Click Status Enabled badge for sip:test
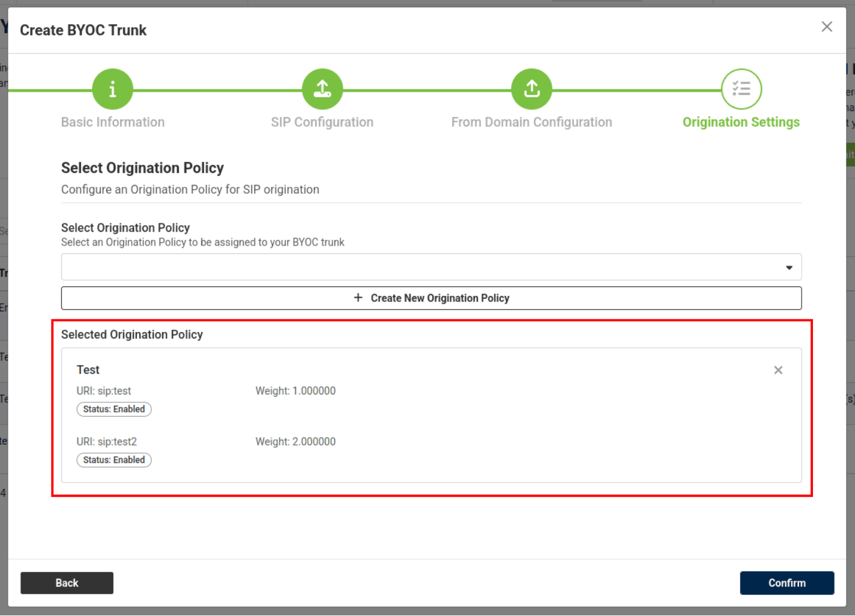The width and height of the screenshot is (855, 616). coord(114,409)
